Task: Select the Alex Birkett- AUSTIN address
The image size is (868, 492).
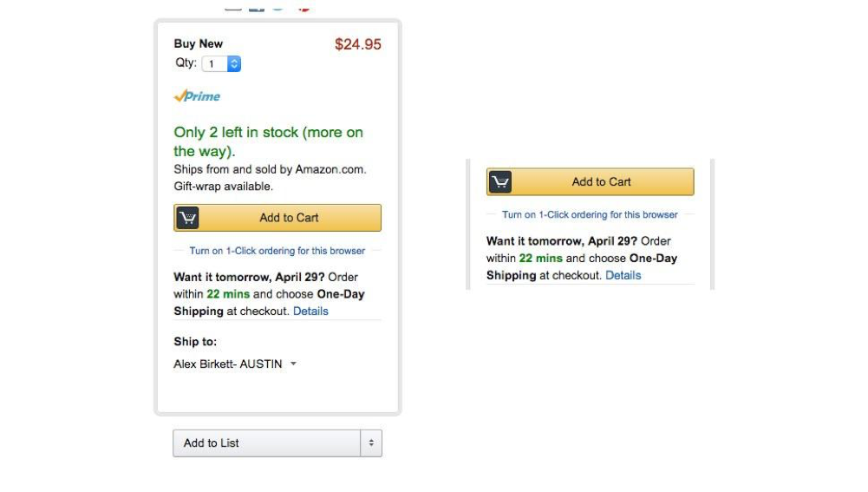Action: click(228, 364)
